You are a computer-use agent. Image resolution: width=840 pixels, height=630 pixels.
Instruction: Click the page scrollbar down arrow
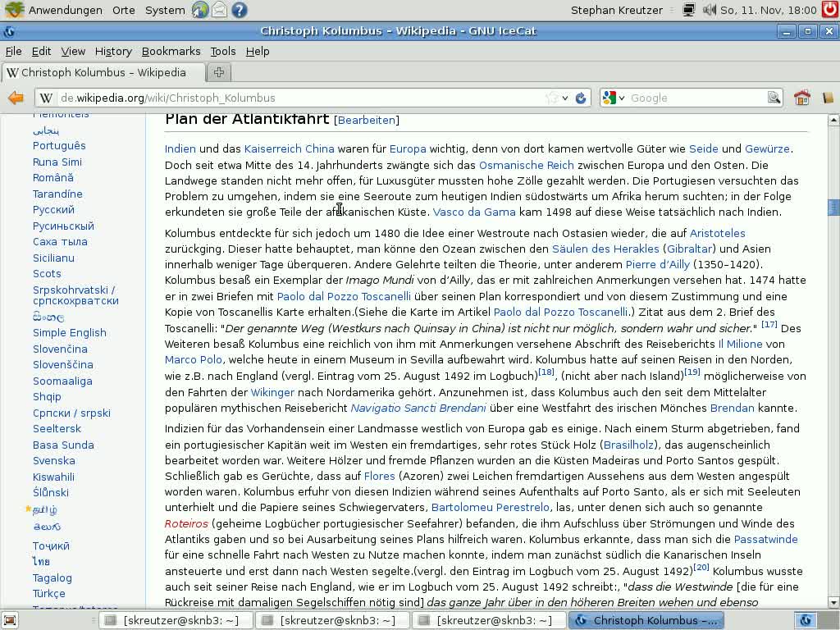coord(833,603)
